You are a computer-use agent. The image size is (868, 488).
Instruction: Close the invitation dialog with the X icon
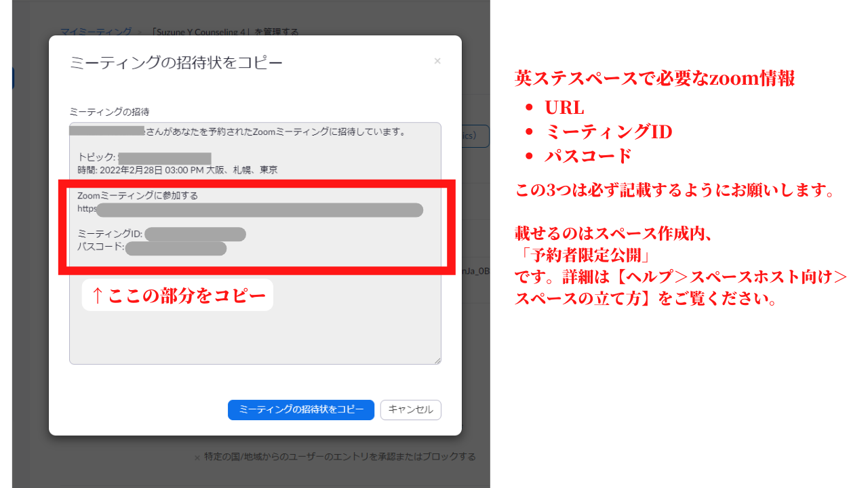(437, 61)
